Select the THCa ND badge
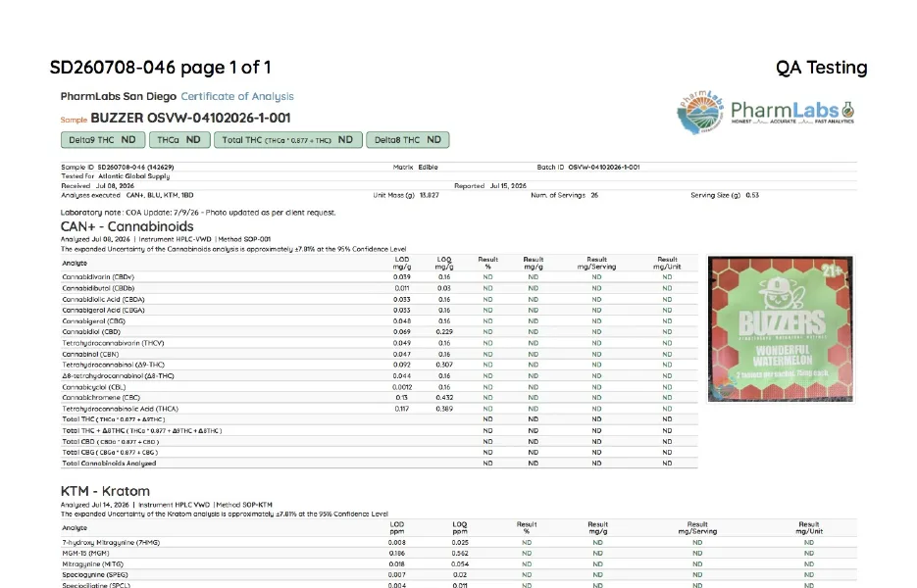 pyautogui.click(x=179, y=140)
